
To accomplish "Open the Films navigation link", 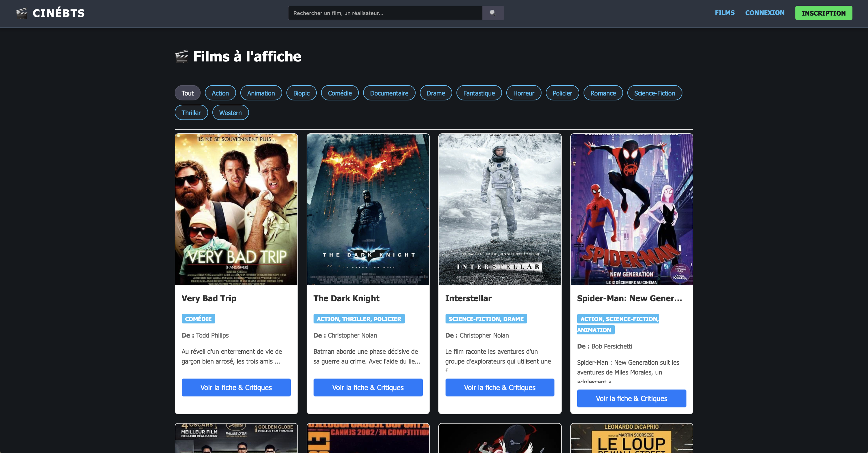I will (724, 13).
